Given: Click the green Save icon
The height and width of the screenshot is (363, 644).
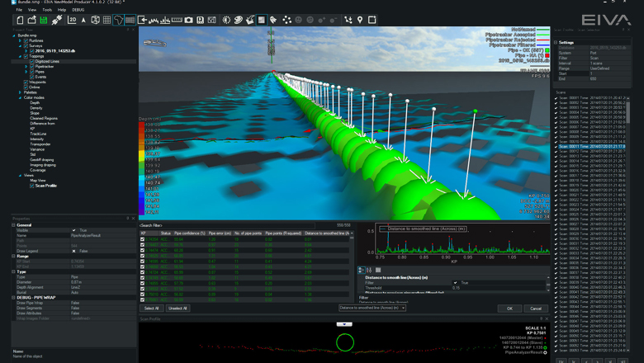Looking at the screenshot, I should point(44,20).
